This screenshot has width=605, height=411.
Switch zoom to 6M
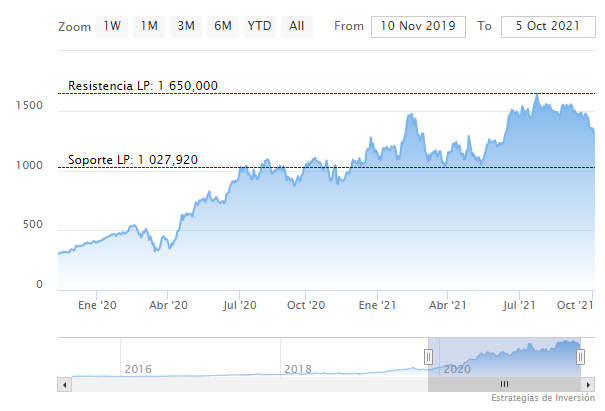[222, 26]
